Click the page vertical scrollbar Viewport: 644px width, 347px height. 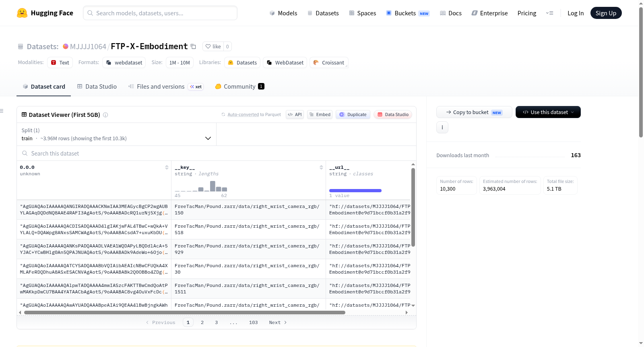pos(641,72)
